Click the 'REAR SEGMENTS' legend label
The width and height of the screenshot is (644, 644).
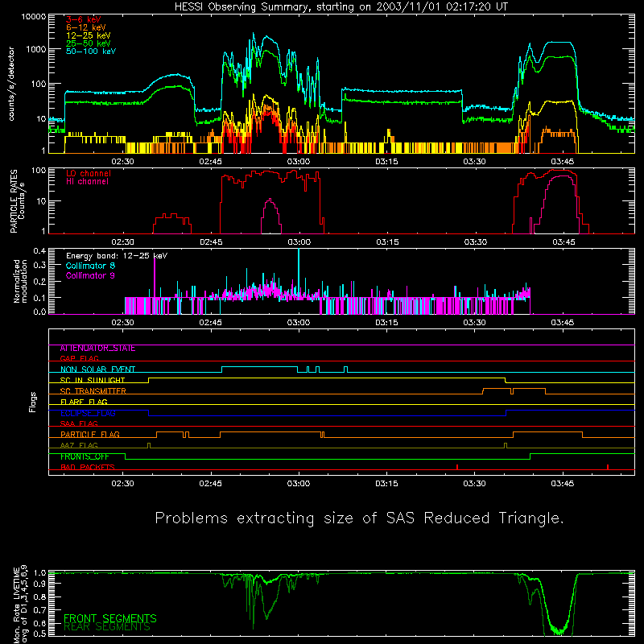pyautogui.click(x=107, y=627)
